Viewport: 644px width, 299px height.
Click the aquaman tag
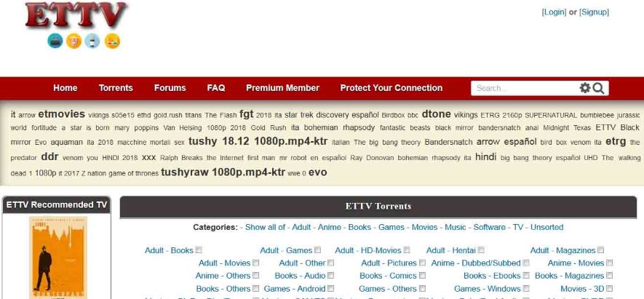point(66,143)
